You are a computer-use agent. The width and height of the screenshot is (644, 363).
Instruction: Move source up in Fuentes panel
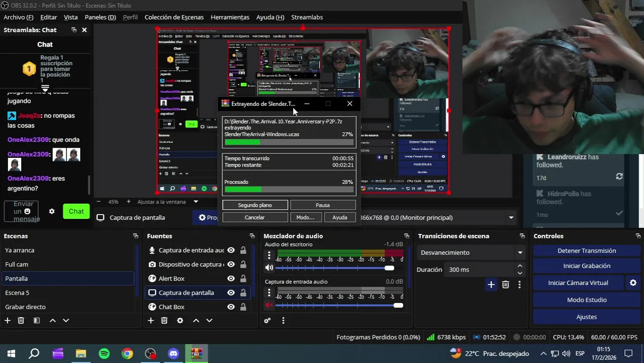pyautogui.click(x=196, y=320)
